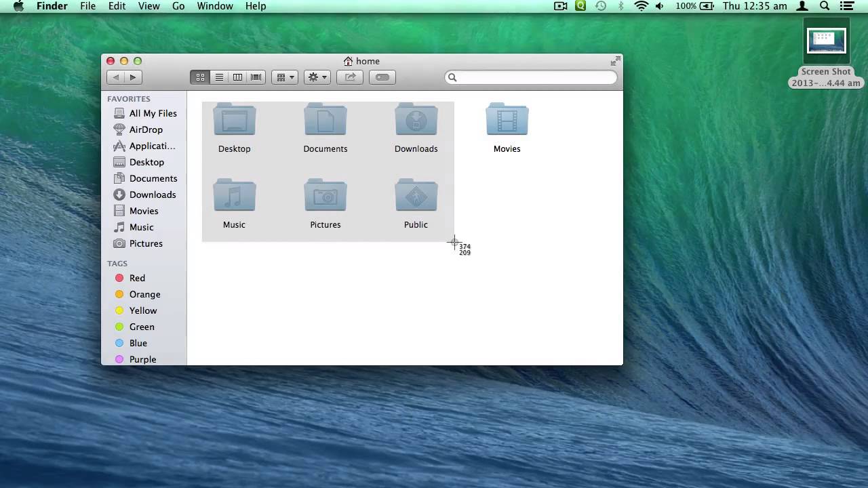Click the screen recording camera menu bar icon
This screenshot has height=488, width=868.
coord(561,6)
